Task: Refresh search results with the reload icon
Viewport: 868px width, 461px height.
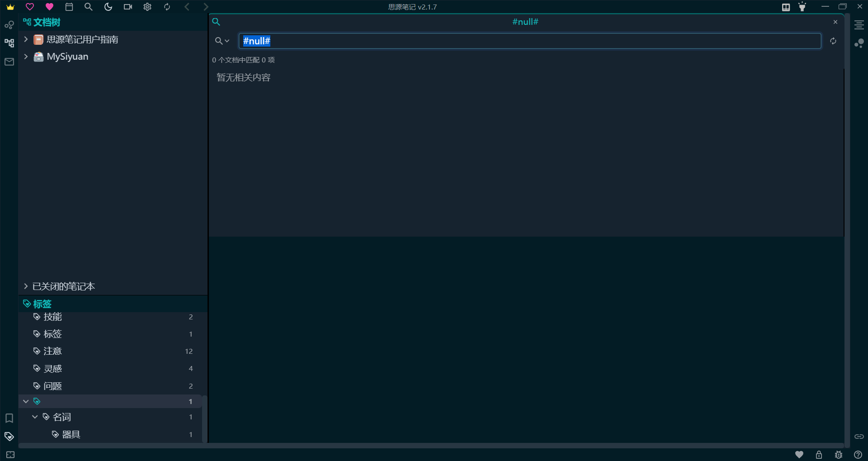Action: [833, 41]
